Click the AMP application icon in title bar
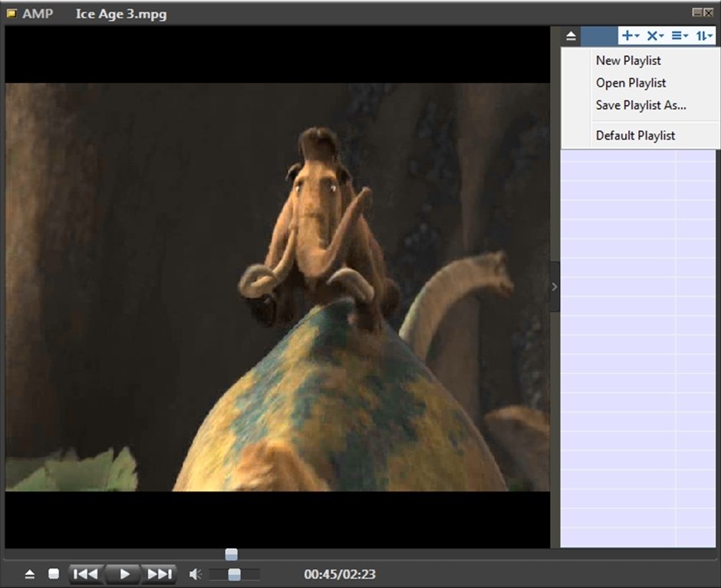 click(12, 13)
